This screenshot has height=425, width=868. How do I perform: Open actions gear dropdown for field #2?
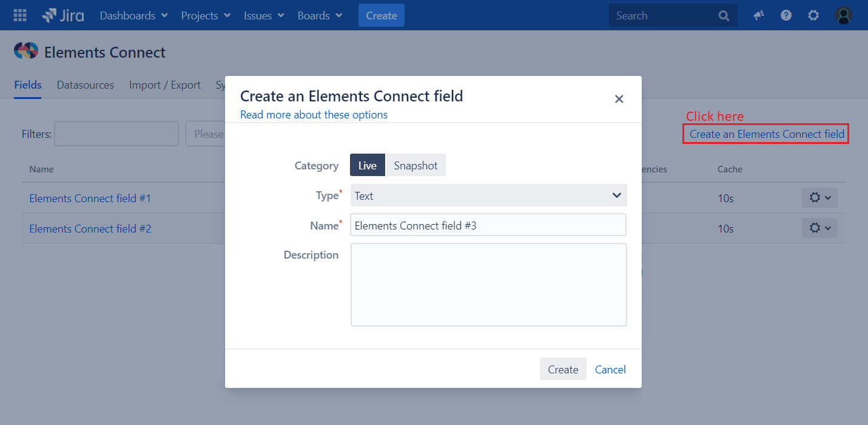[x=819, y=228]
